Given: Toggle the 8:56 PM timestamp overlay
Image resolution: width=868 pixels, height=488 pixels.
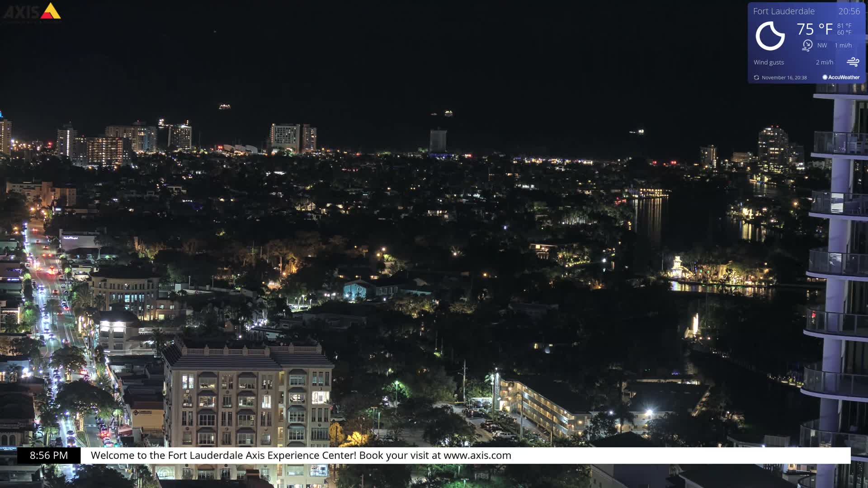Looking at the screenshot, I should click(x=48, y=455).
